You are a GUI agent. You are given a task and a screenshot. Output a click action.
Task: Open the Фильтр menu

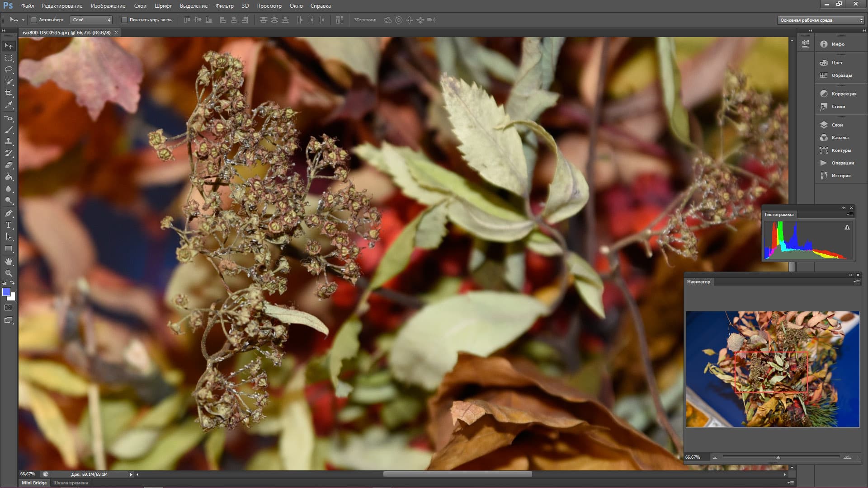pos(224,6)
